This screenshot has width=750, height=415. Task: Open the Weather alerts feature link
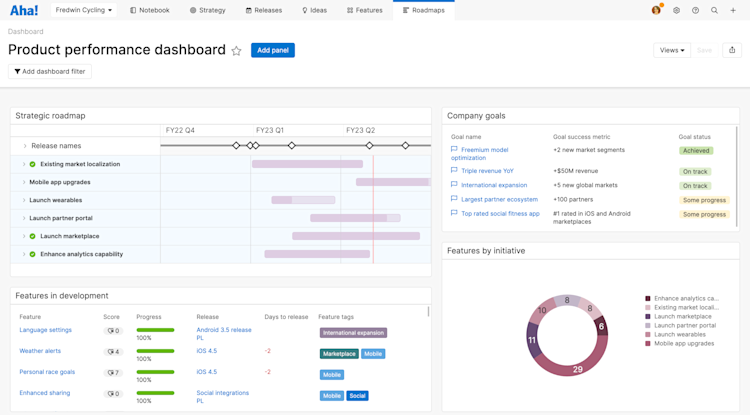point(40,351)
